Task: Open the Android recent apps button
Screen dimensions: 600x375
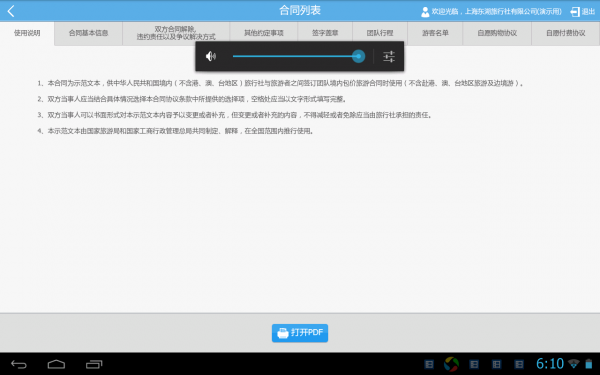Action: click(94, 364)
